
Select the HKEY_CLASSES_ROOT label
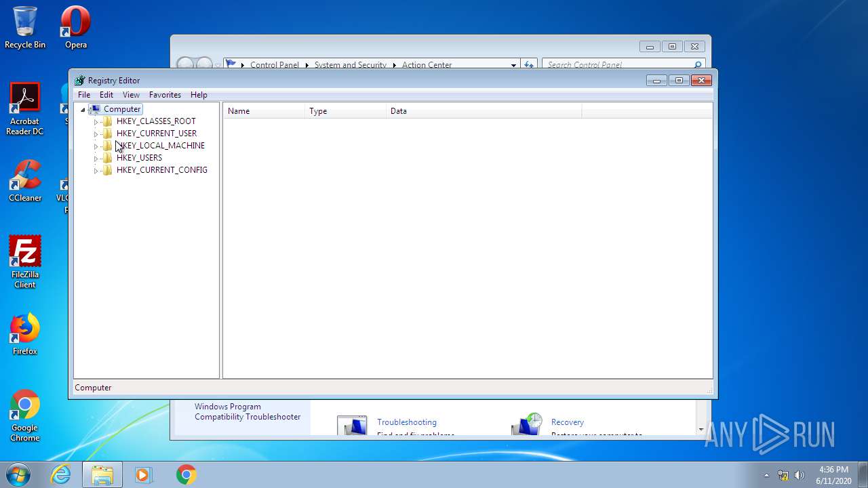click(156, 121)
